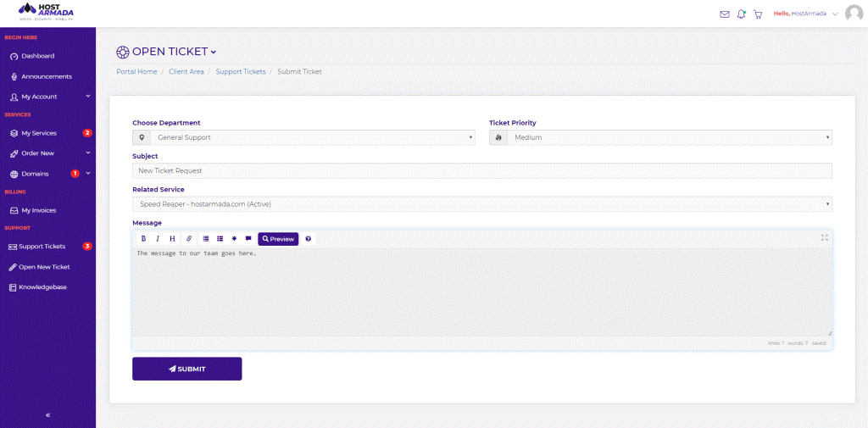Click Client Area breadcrumb link
This screenshot has width=868, height=428.
click(186, 72)
